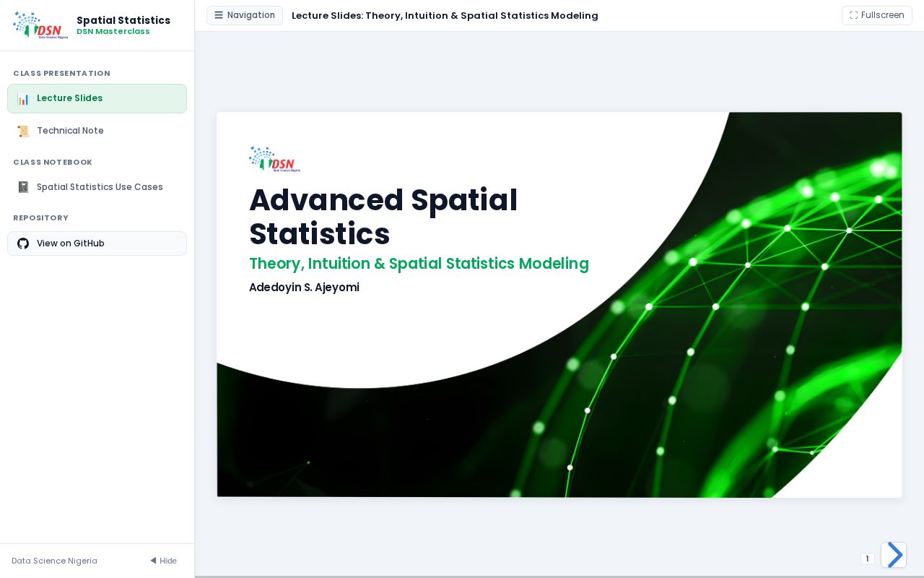Click the GitHub octocat icon
This screenshot has height=578, width=924.
point(23,243)
